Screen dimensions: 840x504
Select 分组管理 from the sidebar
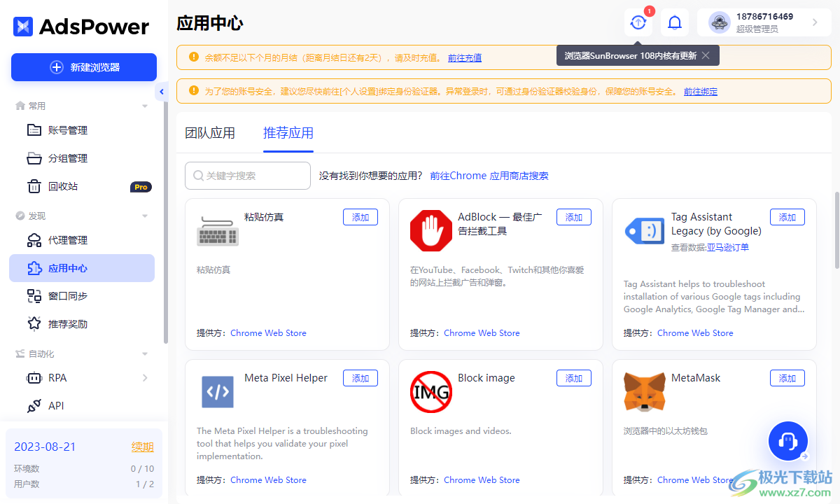pos(62,157)
